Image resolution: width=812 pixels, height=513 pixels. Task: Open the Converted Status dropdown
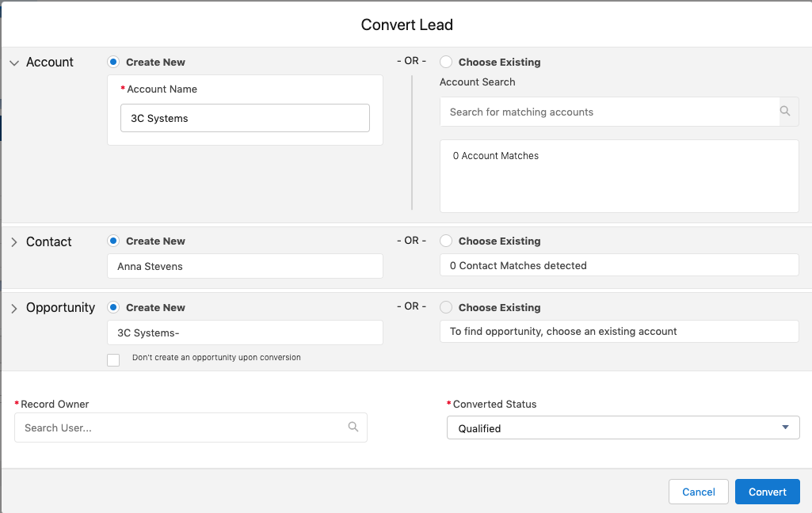tap(623, 428)
